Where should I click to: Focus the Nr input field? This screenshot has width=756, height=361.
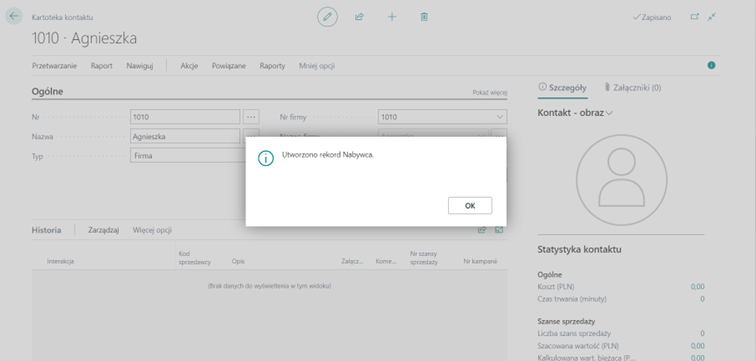pyautogui.click(x=185, y=117)
